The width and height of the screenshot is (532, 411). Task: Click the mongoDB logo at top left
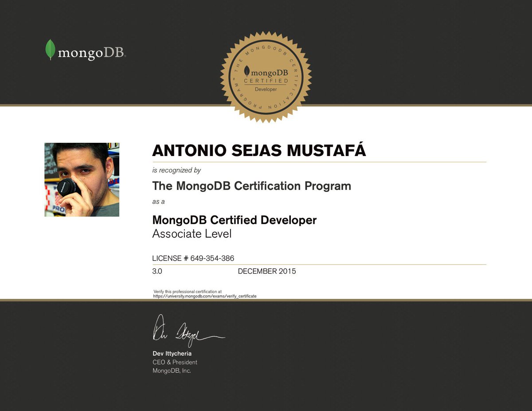click(x=86, y=50)
